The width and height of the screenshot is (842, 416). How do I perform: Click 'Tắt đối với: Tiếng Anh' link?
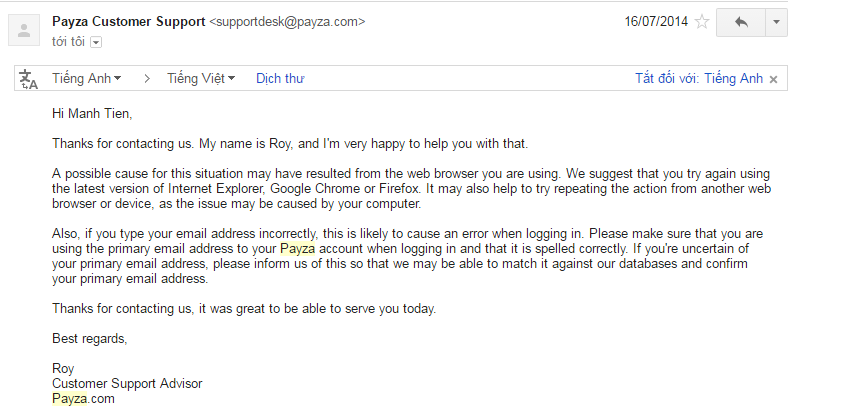(698, 78)
